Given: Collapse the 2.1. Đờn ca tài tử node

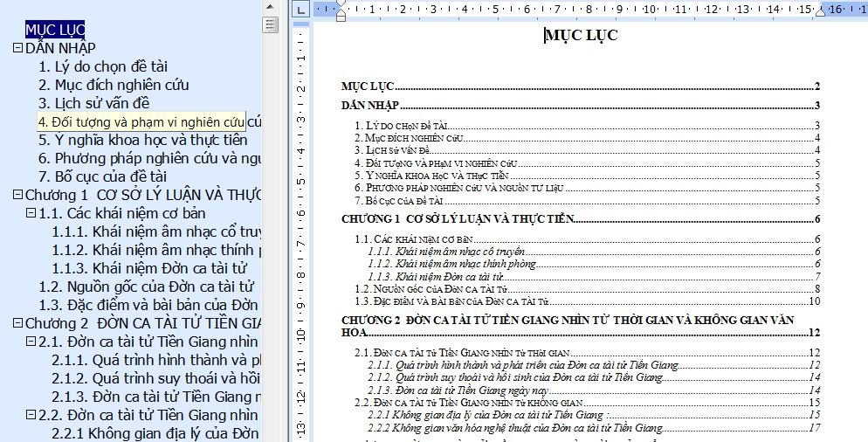Looking at the screenshot, I should 31,341.
